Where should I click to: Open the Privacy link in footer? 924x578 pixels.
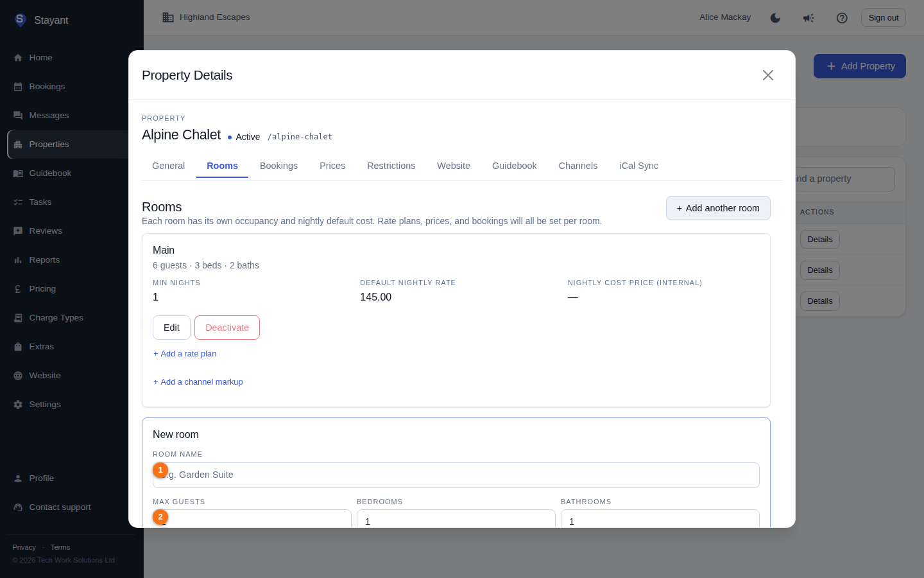pos(24,547)
